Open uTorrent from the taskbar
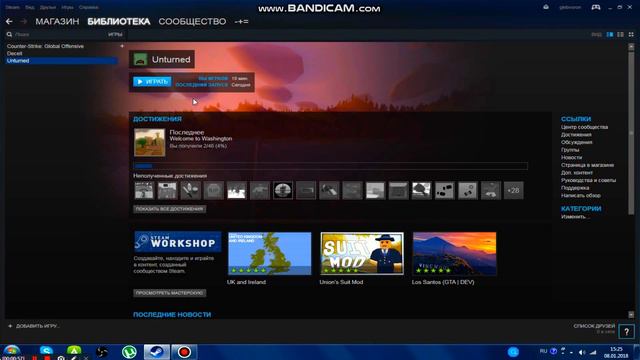The image size is (640, 360). (129, 352)
